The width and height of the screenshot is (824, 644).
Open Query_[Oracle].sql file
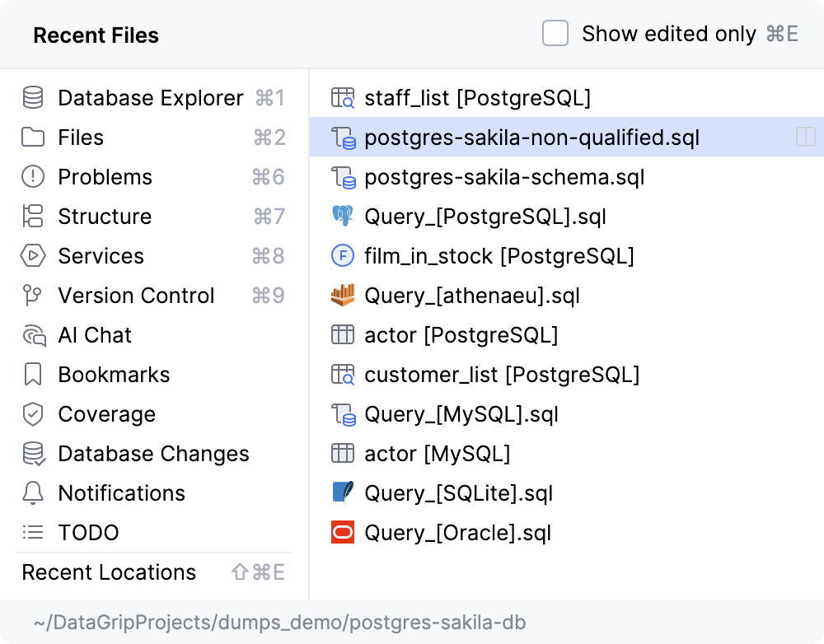coord(457,533)
